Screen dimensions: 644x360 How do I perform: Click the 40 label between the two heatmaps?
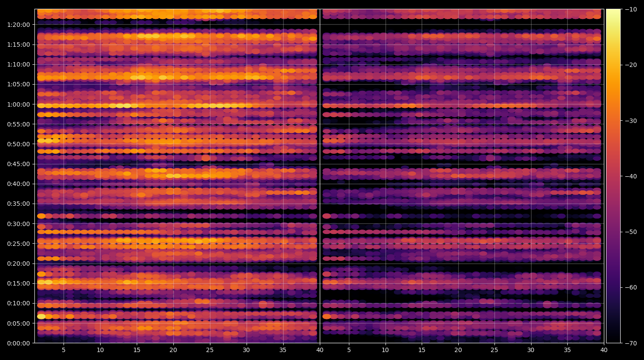[319, 350]
